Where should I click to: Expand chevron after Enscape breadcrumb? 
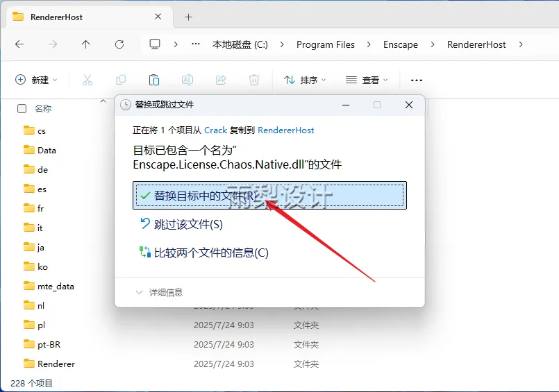coord(433,44)
